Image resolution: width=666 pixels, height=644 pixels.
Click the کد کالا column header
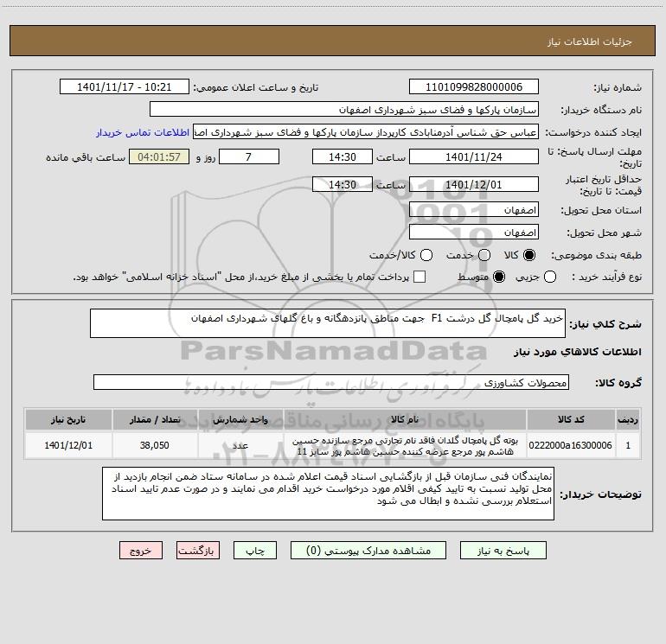571,419
